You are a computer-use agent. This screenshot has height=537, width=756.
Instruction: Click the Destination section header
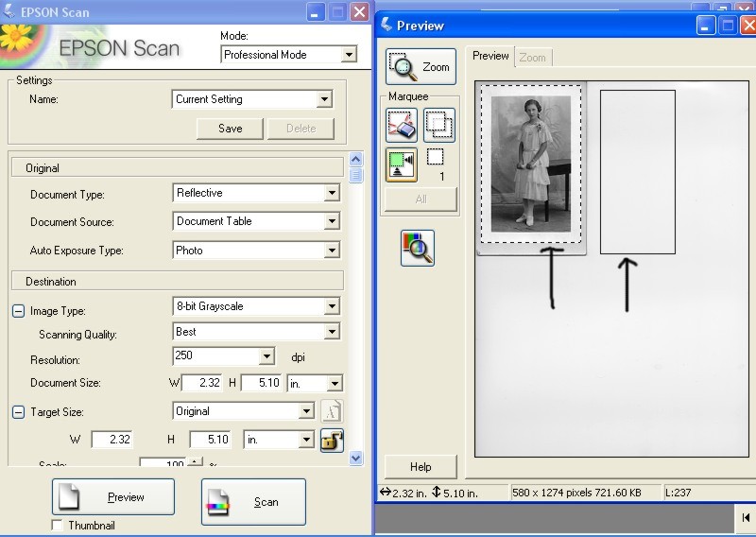[x=178, y=282]
